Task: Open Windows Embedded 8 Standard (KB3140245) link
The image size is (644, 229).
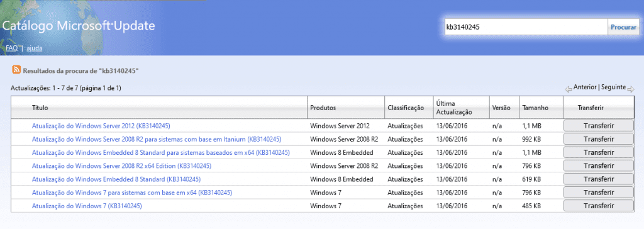Action: point(116,179)
